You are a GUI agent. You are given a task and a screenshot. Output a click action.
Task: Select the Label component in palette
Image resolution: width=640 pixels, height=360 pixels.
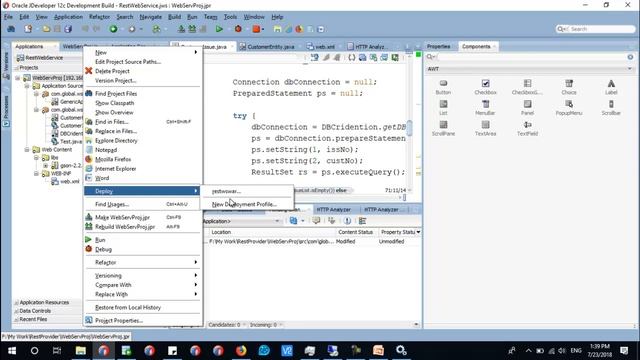pos(611,87)
